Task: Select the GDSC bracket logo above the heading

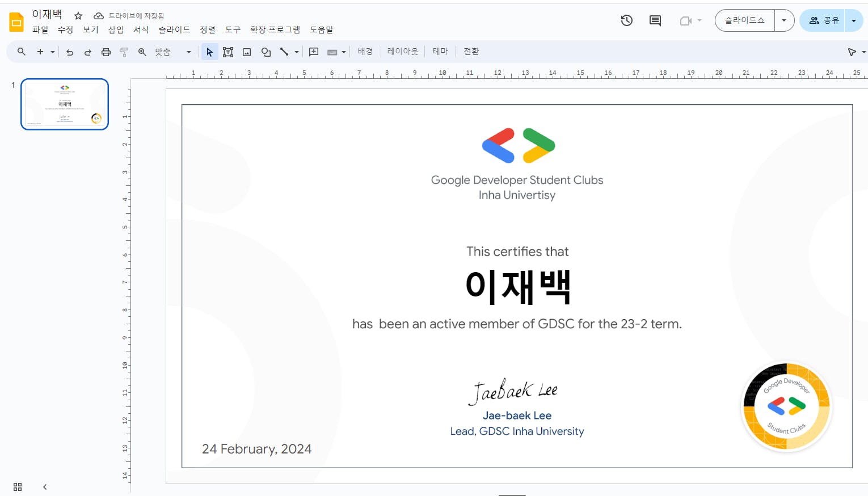Action: (x=519, y=146)
